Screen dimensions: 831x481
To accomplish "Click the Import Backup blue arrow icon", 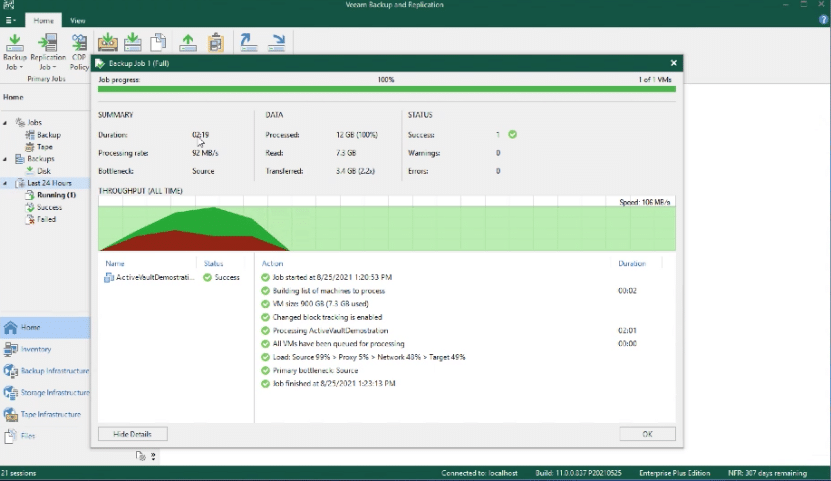I will (248, 42).
